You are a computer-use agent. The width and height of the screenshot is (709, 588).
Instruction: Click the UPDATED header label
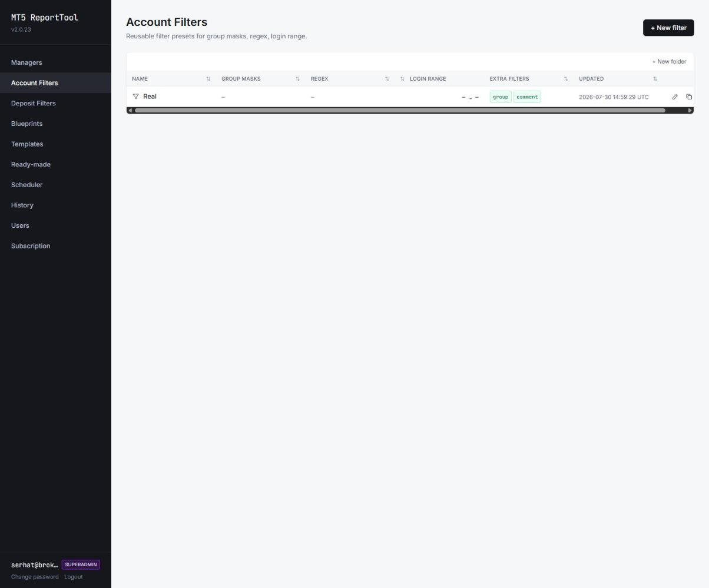click(591, 79)
